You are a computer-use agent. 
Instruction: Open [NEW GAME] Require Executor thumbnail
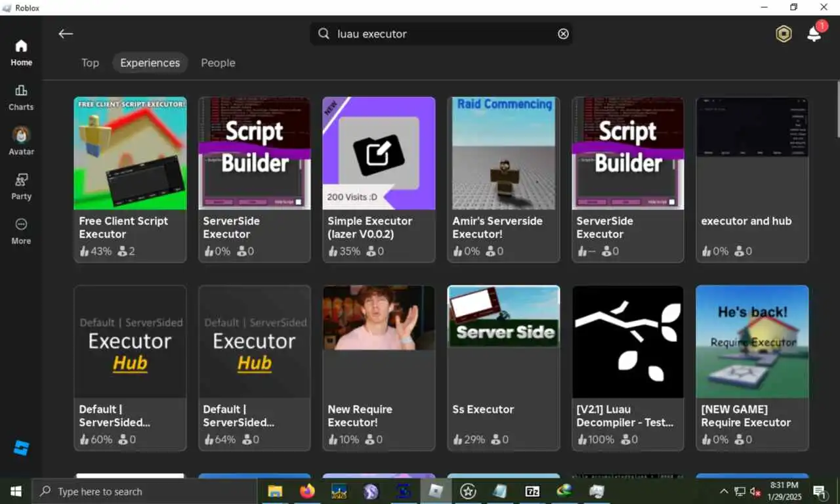pos(752,341)
